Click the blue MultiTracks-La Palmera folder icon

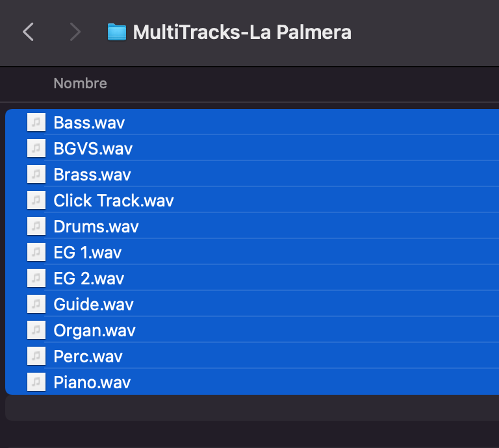[x=117, y=32]
